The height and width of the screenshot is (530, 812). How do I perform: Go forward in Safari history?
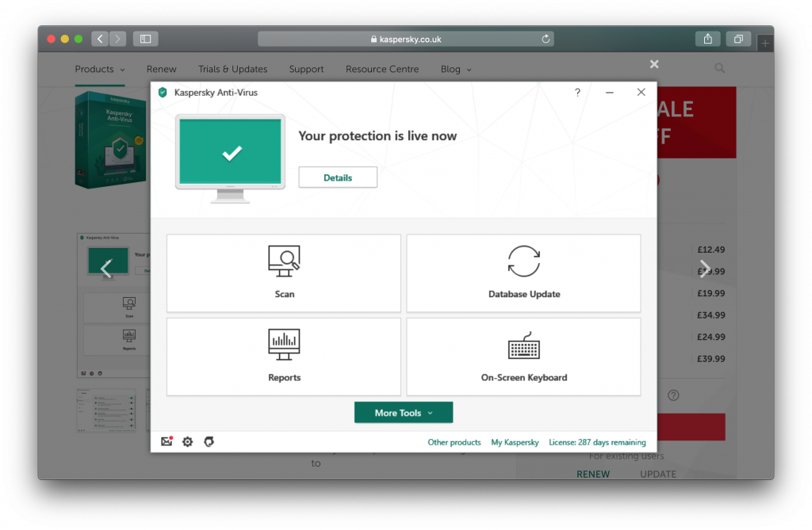pyautogui.click(x=117, y=39)
